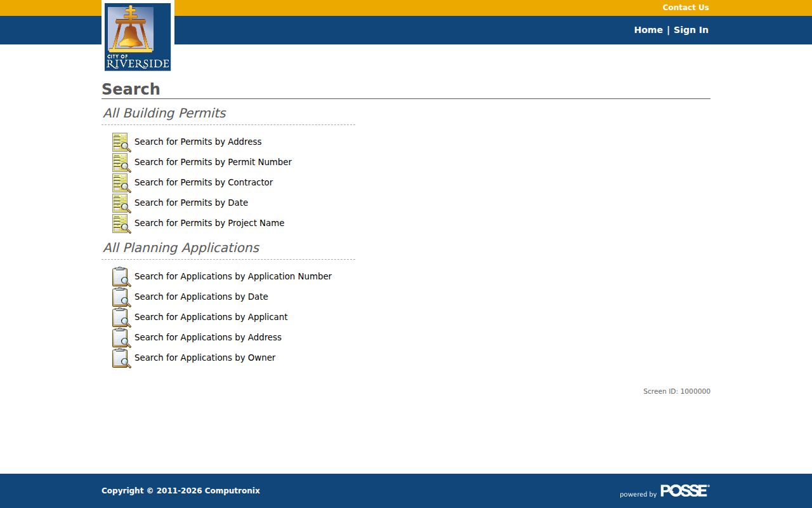Open Search for Applications by Applicant link
The image size is (812, 508).
click(211, 317)
